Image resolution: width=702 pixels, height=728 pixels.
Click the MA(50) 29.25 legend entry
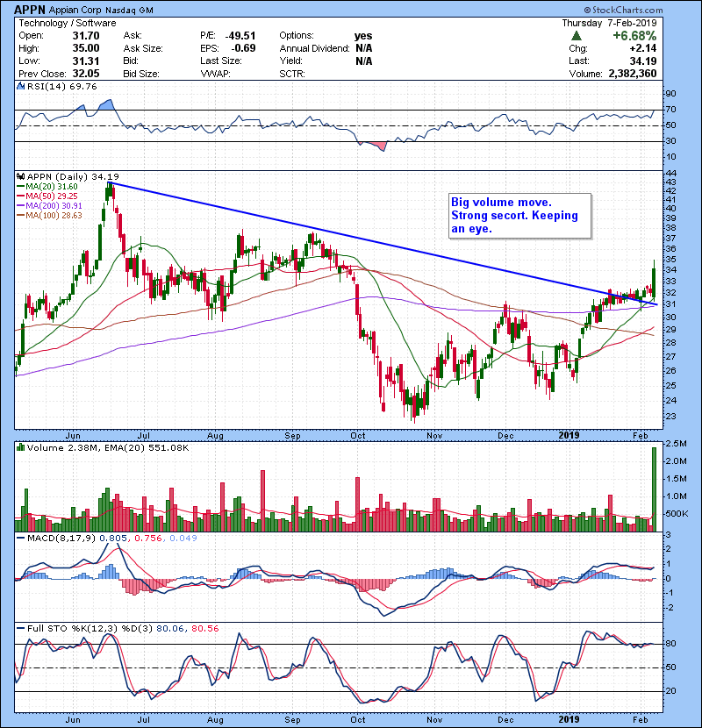pos(47,196)
